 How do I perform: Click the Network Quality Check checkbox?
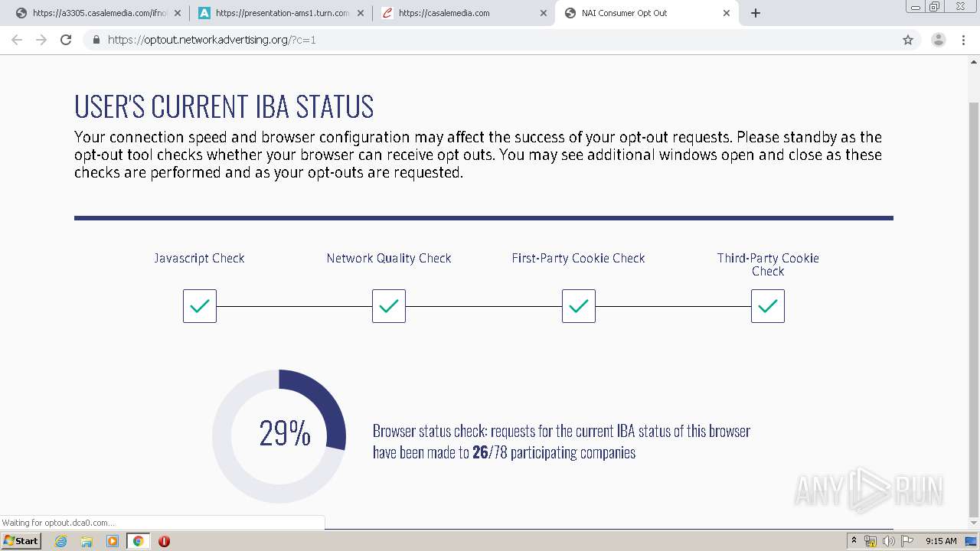389,306
